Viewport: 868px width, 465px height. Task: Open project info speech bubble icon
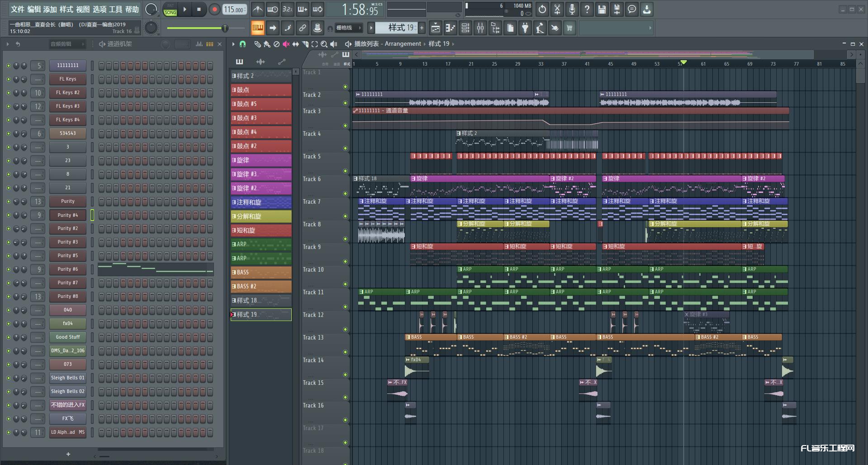click(632, 9)
